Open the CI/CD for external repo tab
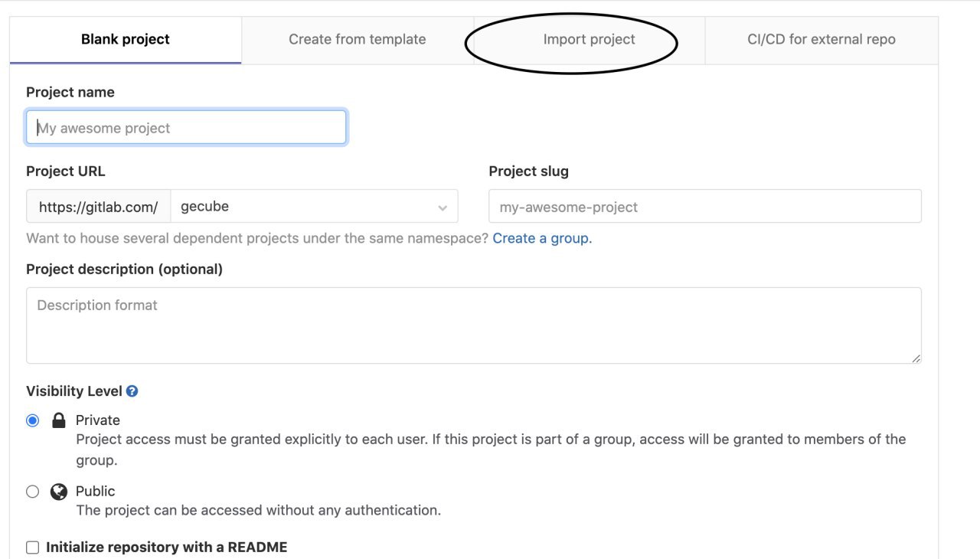Image resolution: width=980 pixels, height=559 pixels. coord(822,40)
